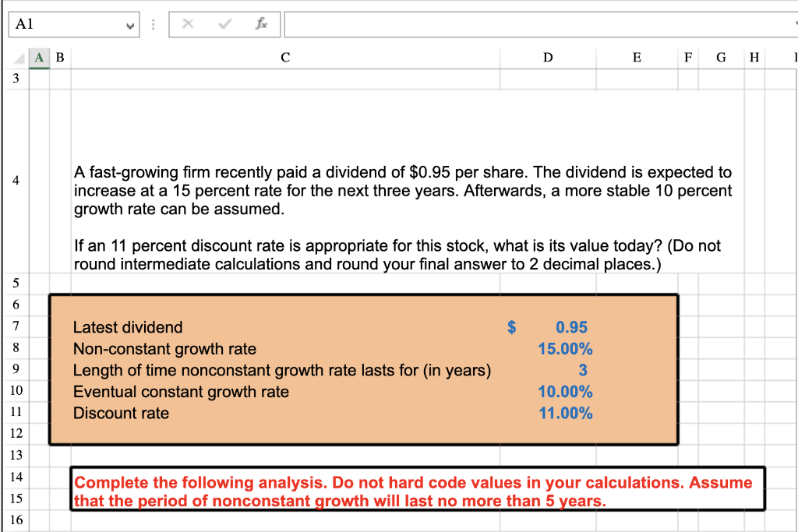The image size is (798, 532).
Task: Select the cell containing 15.00%
Action: [x=566, y=349]
